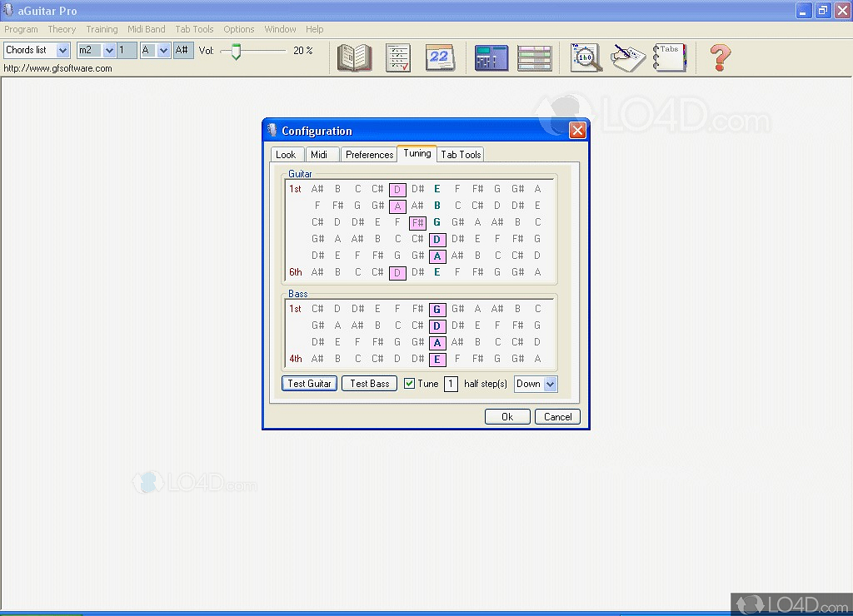The image size is (853, 616).
Task: Click the Vol volume slider handle
Action: point(236,52)
